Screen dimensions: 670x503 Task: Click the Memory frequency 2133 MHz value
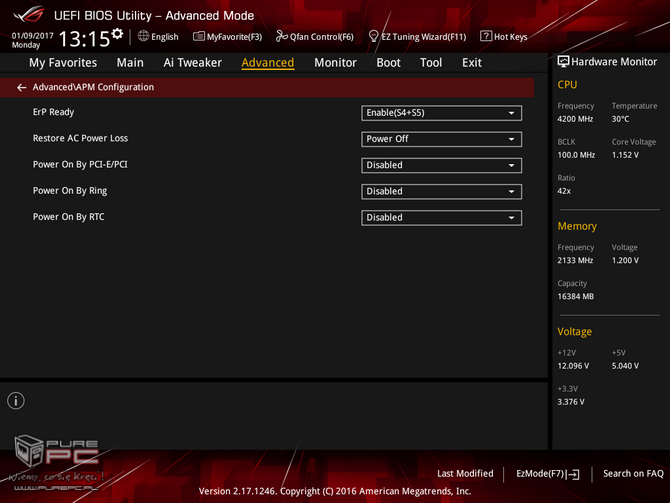[575, 260]
